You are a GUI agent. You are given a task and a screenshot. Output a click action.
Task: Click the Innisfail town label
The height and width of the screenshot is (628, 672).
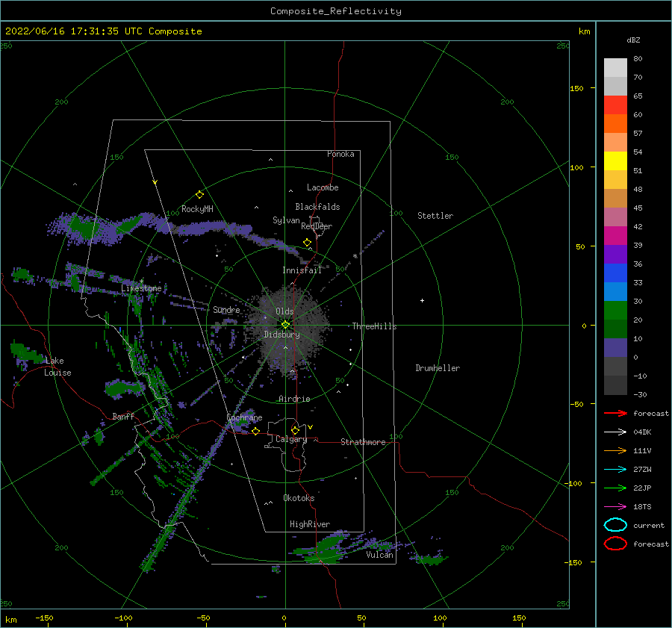click(x=302, y=270)
